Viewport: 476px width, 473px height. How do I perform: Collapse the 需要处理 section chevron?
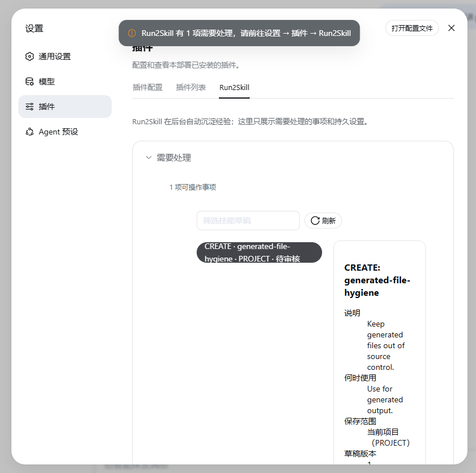point(148,157)
